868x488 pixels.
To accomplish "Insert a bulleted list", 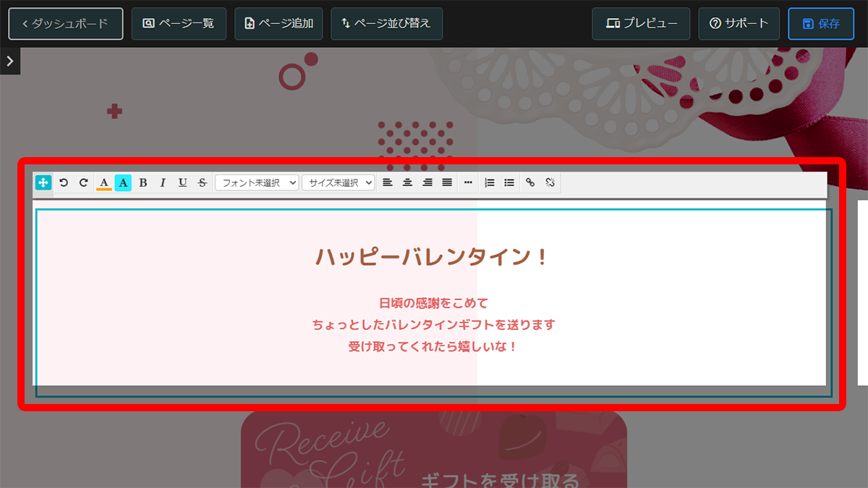I will pyautogui.click(x=509, y=182).
